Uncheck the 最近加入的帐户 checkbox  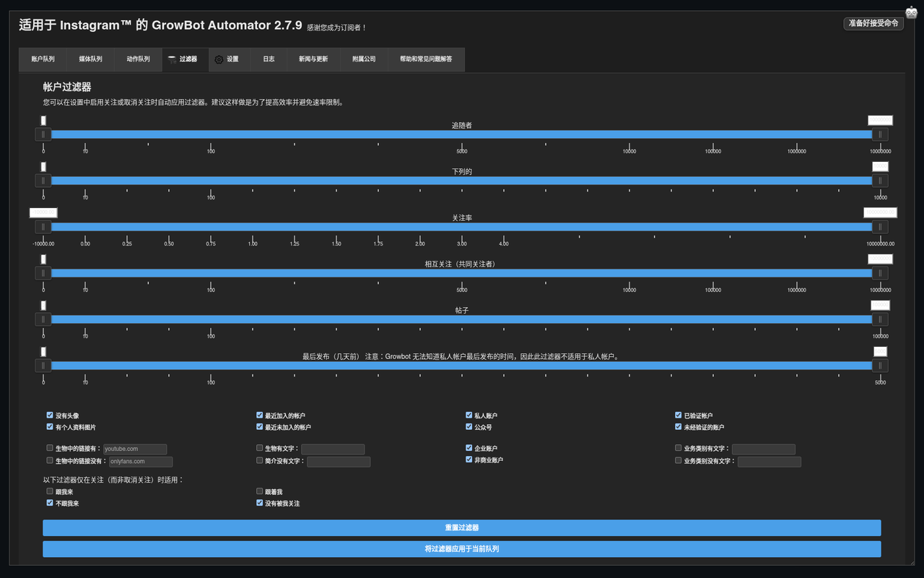(259, 415)
